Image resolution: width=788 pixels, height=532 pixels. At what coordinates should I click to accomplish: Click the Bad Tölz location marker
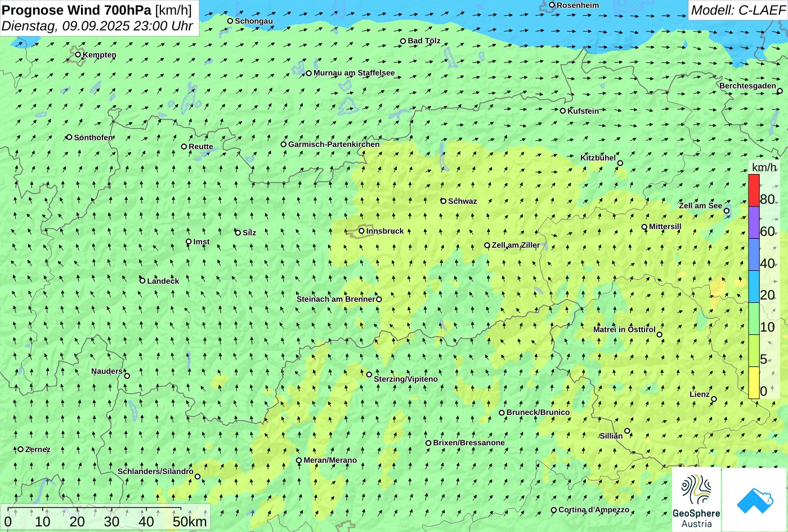click(x=403, y=41)
